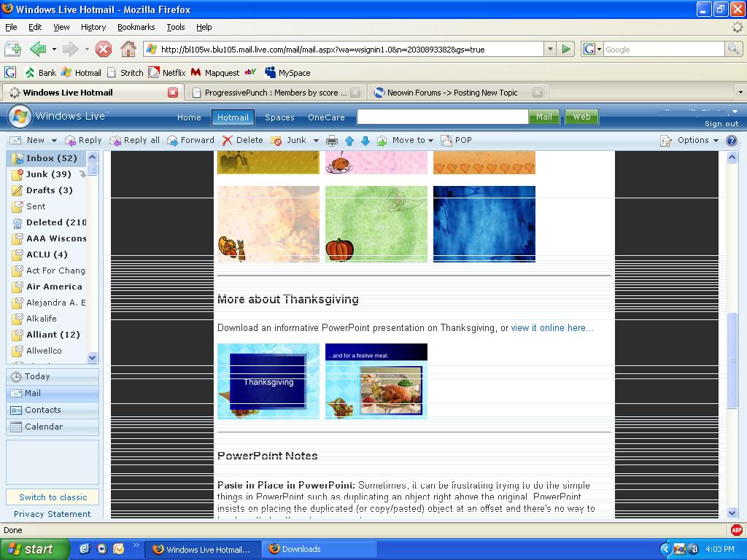Open the Drafts (3) folder
Screen dimensions: 747x560
point(47,190)
